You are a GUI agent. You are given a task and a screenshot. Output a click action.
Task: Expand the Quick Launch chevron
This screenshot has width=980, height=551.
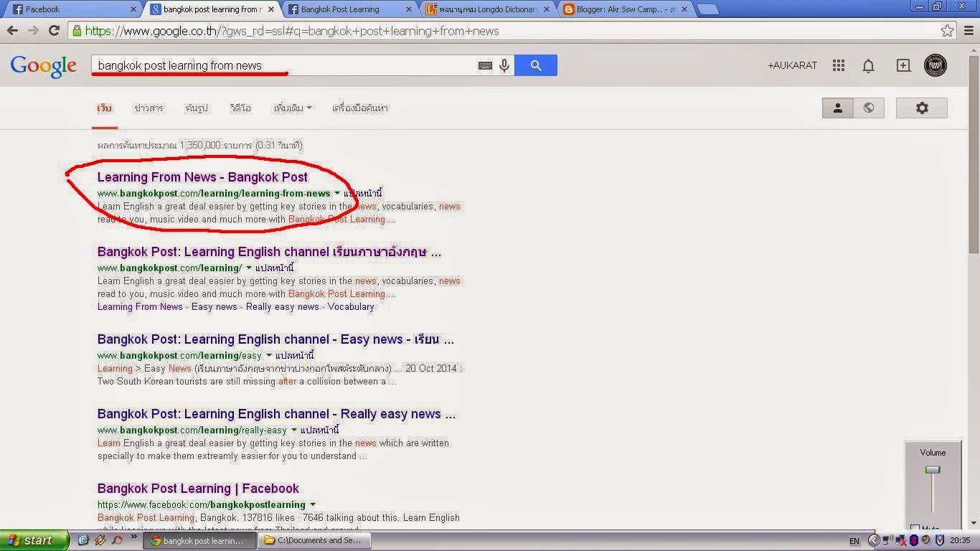[133, 537]
